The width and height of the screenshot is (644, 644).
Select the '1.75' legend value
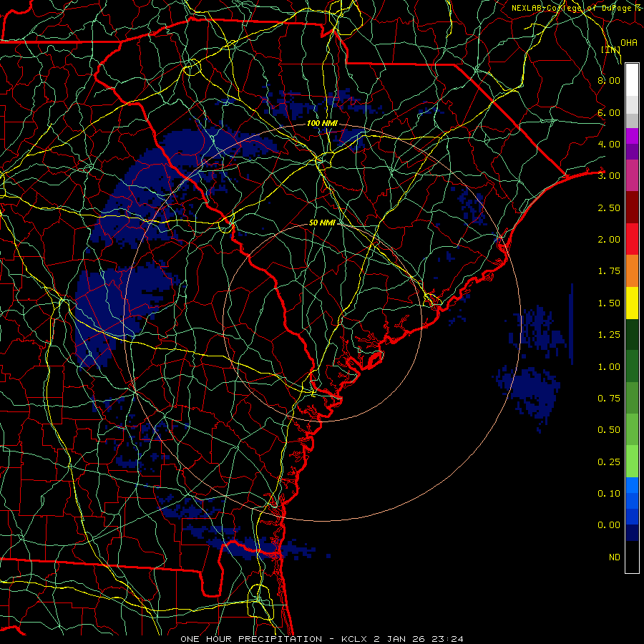(609, 271)
